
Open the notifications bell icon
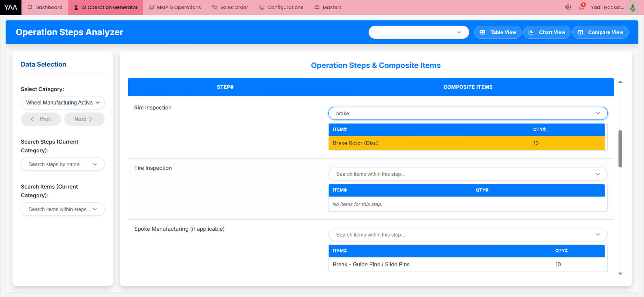581,7
